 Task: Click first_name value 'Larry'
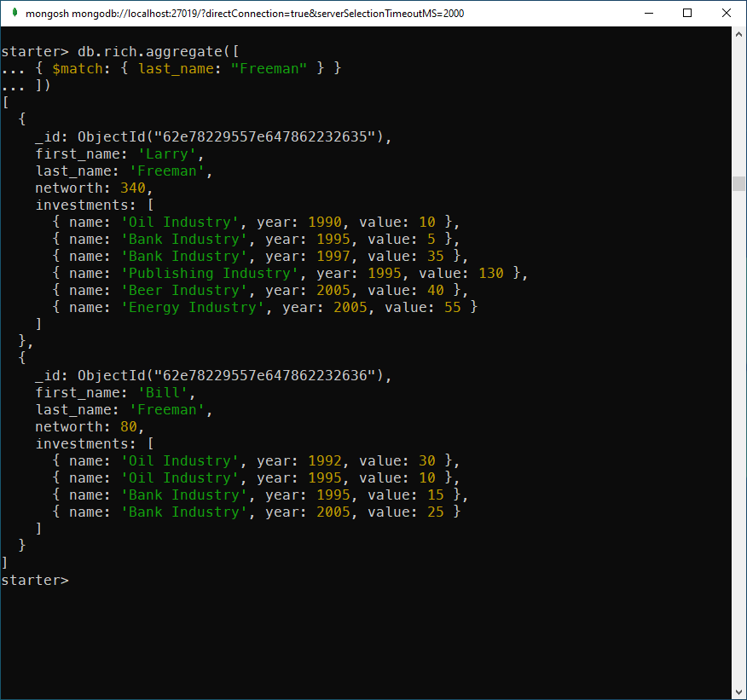pyautogui.click(x=167, y=153)
